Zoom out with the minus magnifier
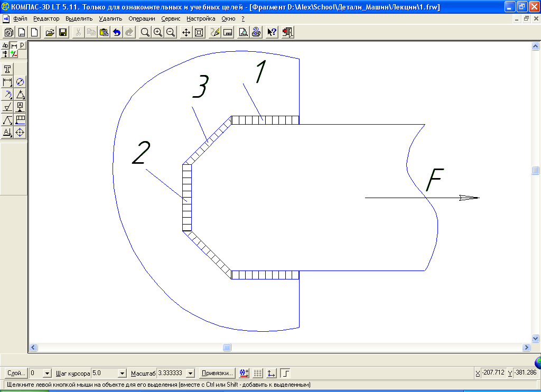 pos(171,32)
